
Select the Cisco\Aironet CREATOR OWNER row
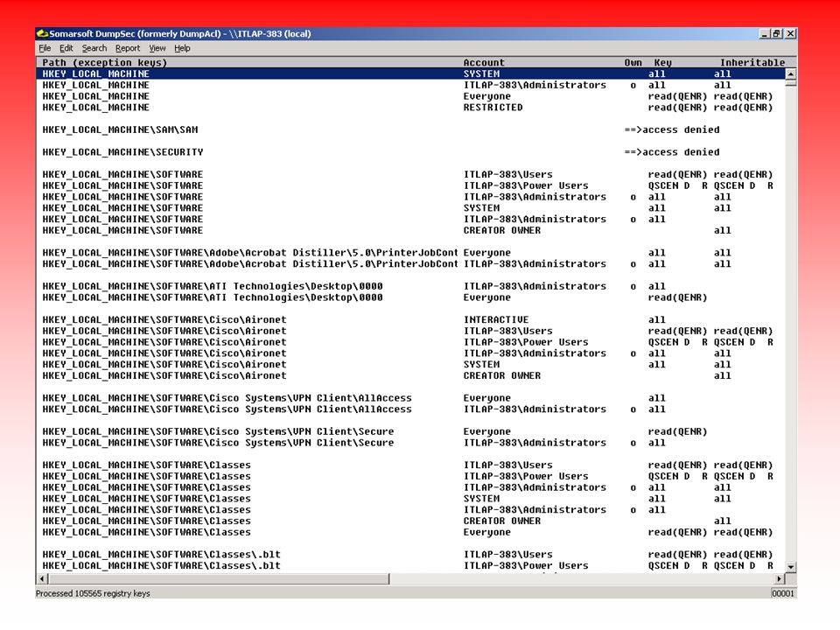tap(410, 375)
